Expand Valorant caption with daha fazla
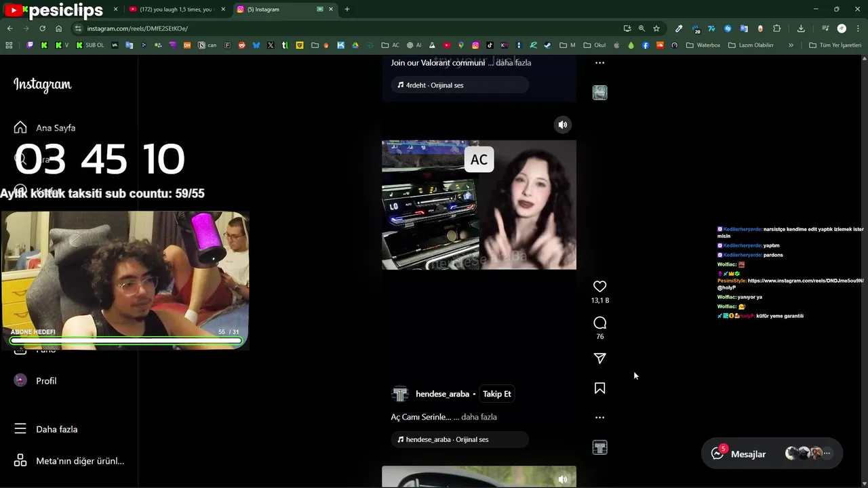 click(513, 62)
